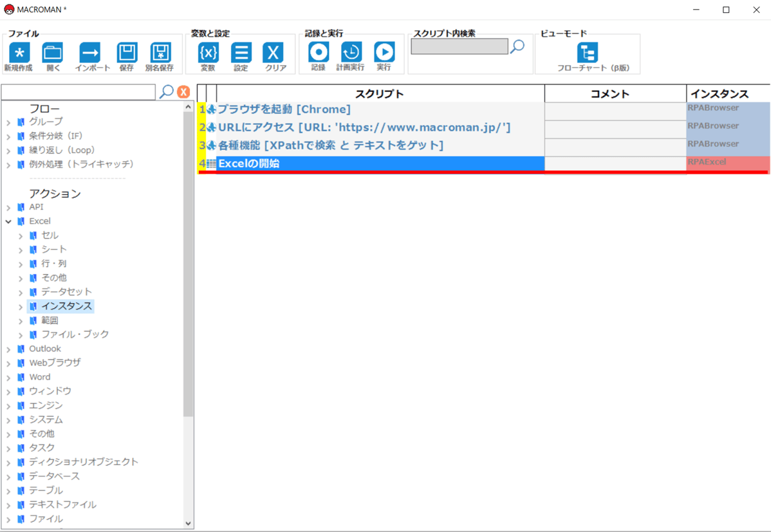Collapse the Excel tree node

tap(8, 221)
